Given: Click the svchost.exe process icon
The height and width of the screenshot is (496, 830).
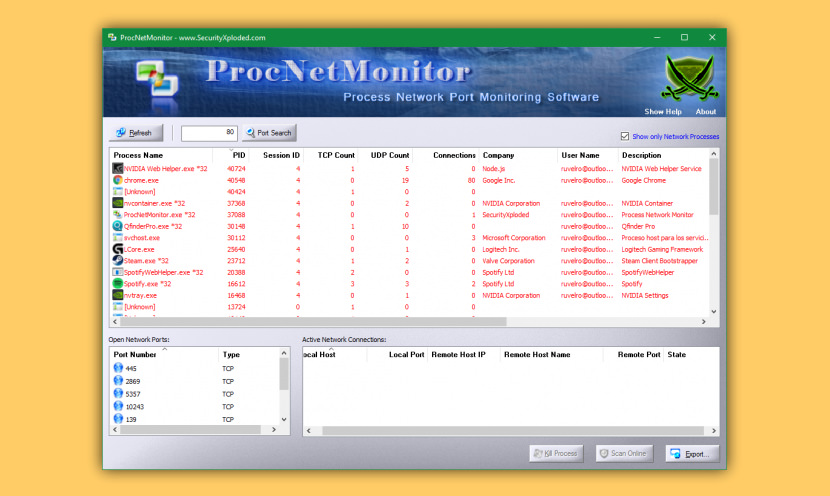Looking at the screenshot, I should (118, 238).
